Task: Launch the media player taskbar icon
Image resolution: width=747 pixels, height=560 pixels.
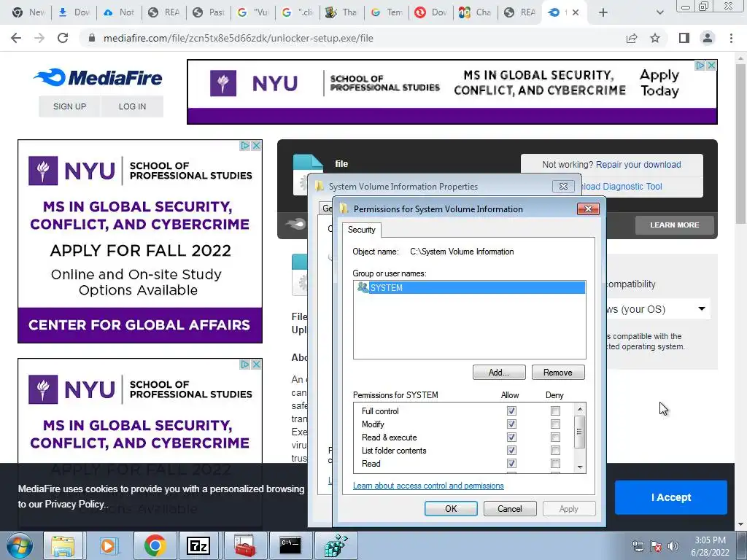Action: click(108, 545)
